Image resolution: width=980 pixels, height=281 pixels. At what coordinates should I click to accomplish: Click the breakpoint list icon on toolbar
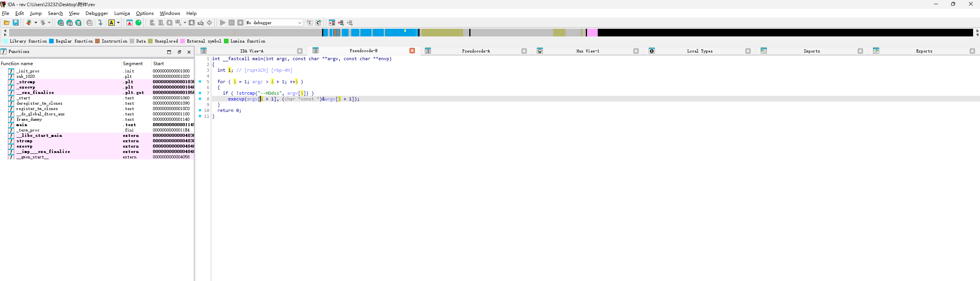pos(332,23)
